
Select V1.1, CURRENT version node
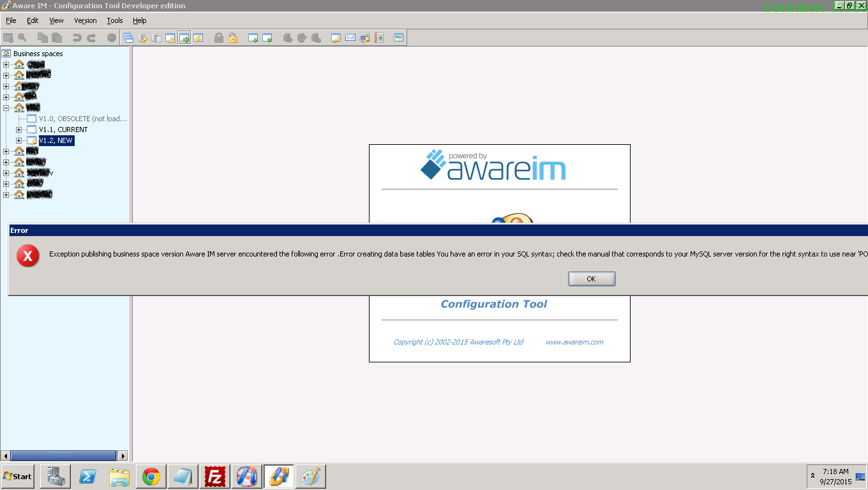click(63, 130)
